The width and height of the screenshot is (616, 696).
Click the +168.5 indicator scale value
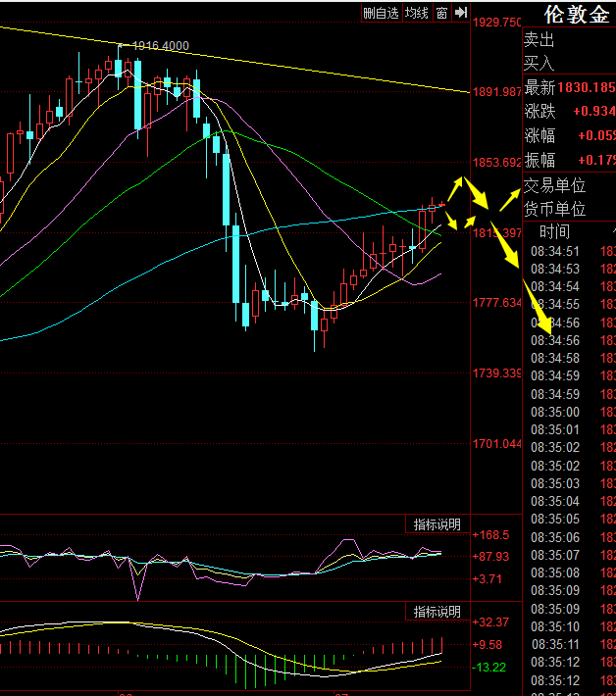click(x=490, y=535)
